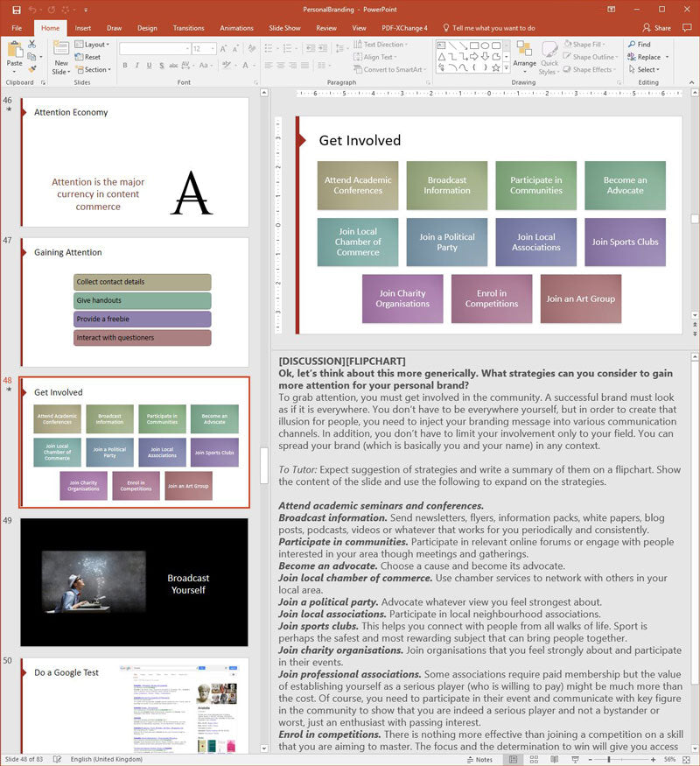Click the Copy icon in Clipboard group
700x766 pixels.
32,57
